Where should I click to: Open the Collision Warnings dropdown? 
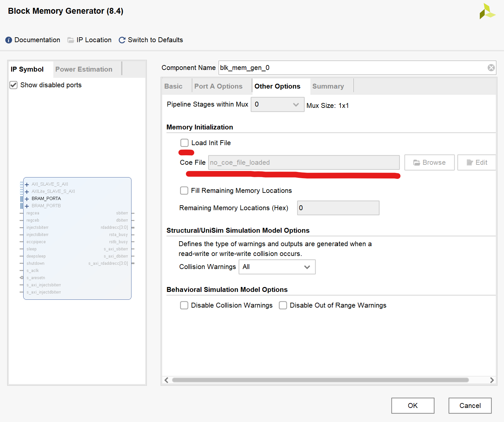coord(277,267)
